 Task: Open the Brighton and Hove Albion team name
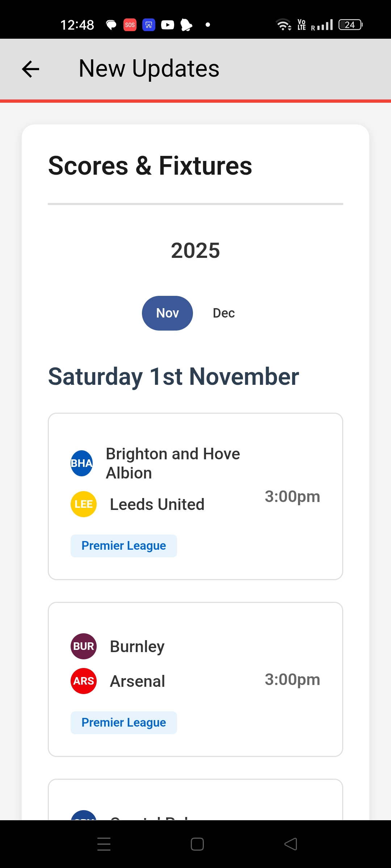click(x=173, y=463)
